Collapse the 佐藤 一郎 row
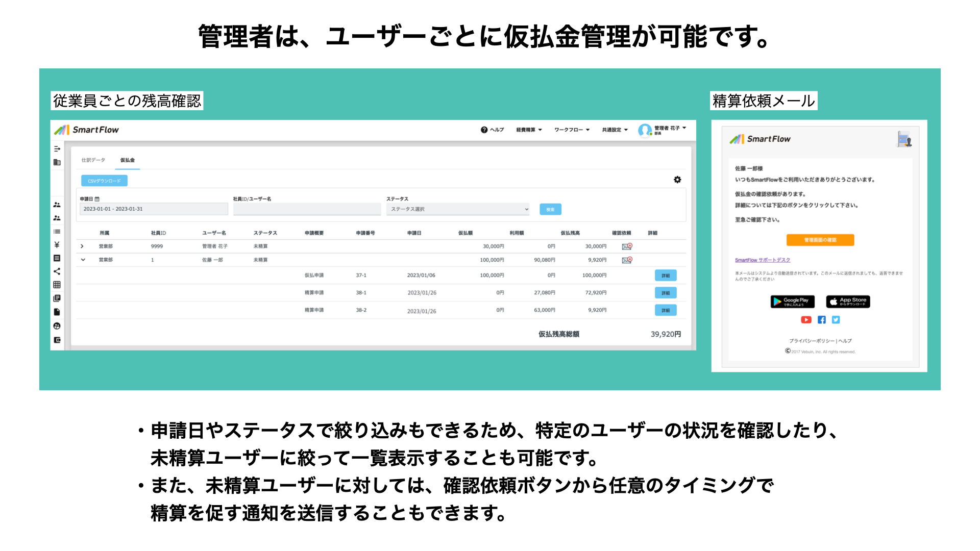This screenshot has height=551, width=980. tap(83, 260)
